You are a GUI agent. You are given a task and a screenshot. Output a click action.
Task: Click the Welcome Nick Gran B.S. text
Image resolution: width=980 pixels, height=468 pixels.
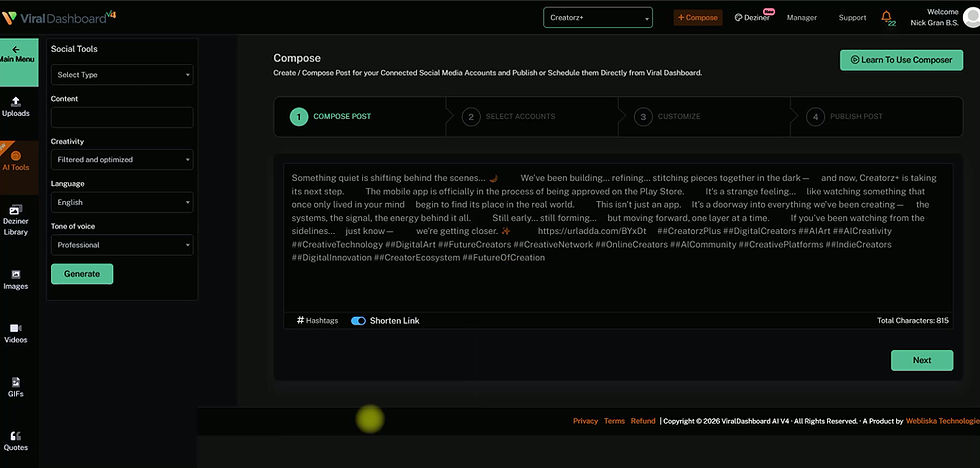(934, 17)
